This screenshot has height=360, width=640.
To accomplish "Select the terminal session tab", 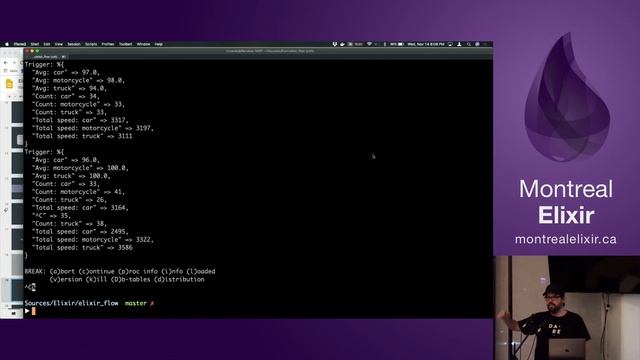I will pyautogui.click(x=46, y=57).
